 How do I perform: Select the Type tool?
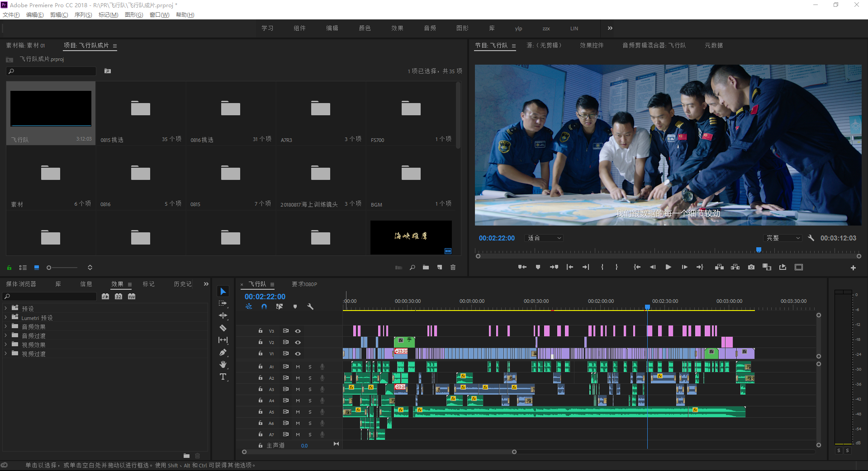223,377
